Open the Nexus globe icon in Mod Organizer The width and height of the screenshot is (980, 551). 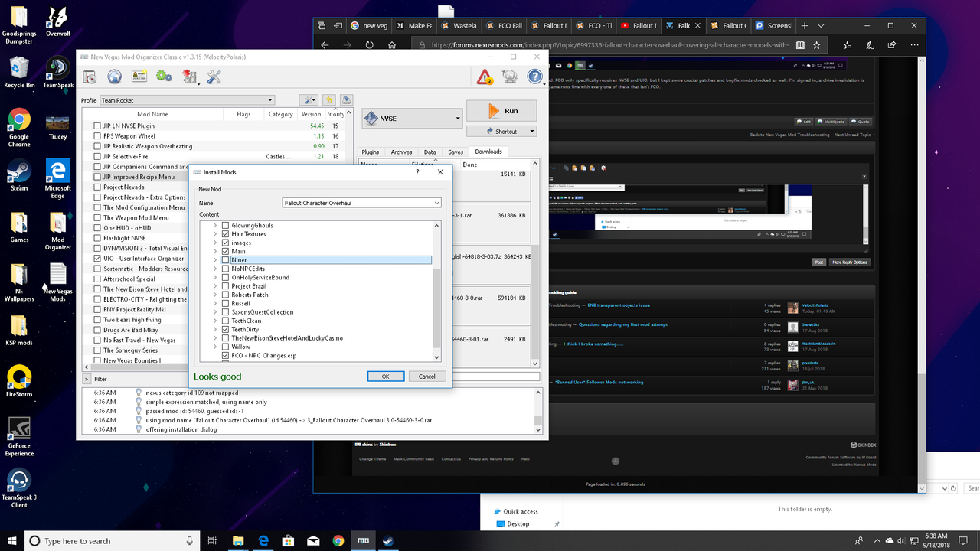tap(114, 77)
